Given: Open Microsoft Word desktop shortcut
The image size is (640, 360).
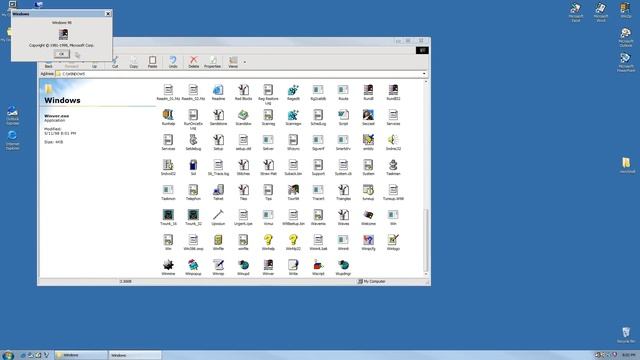Looking at the screenshot, I should tap(601, 13).
